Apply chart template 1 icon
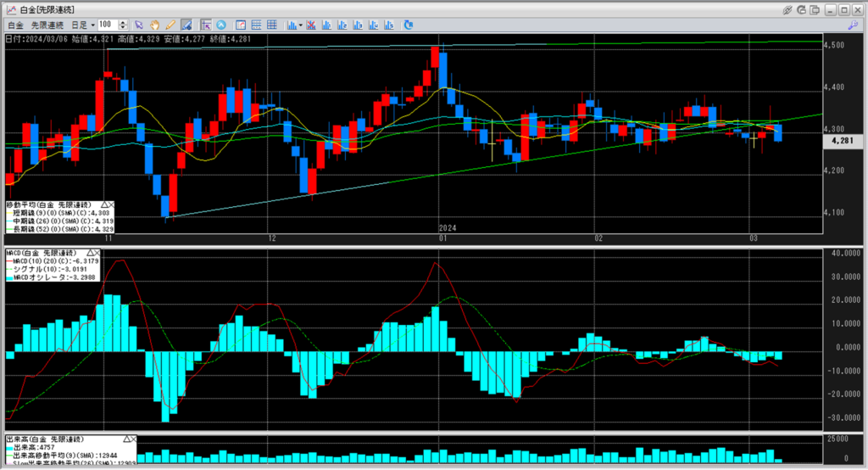This screenshot has height=470, width=868. tap(326, 25)
